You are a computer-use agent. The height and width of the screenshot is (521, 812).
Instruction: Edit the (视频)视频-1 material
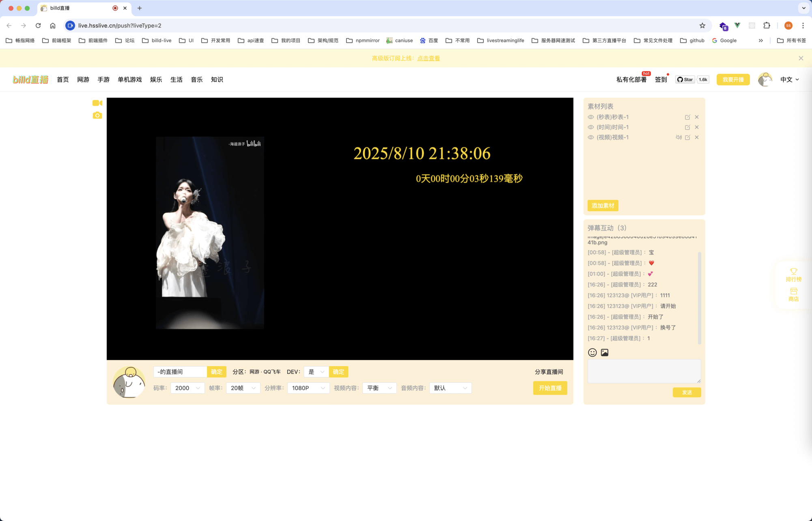687,137
